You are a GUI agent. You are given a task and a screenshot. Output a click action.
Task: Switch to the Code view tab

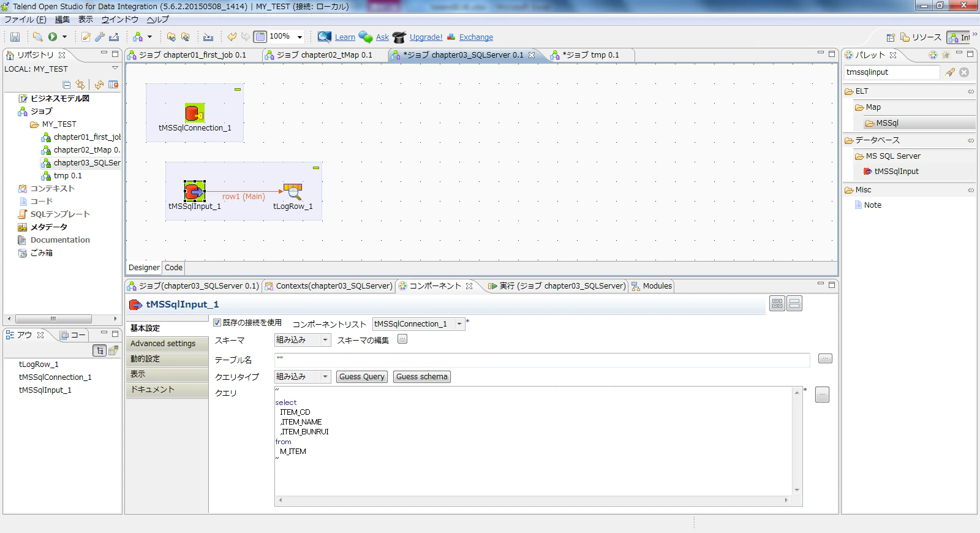pos(173,268)
